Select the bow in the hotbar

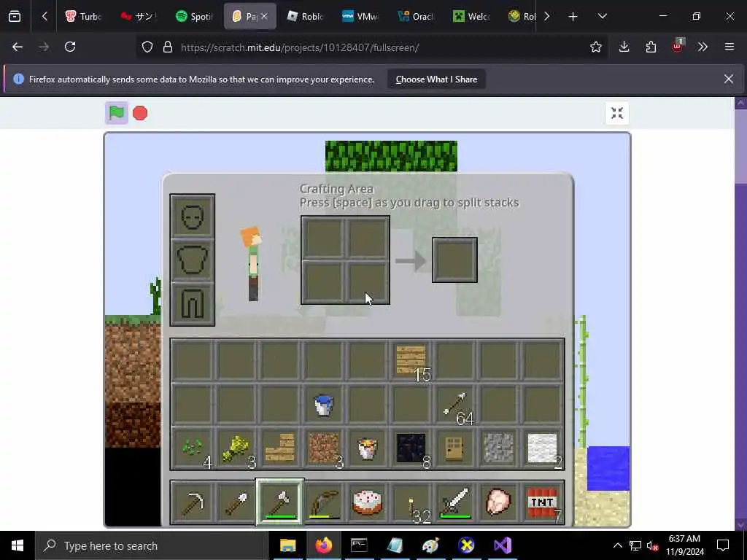(x=324, y=503)
